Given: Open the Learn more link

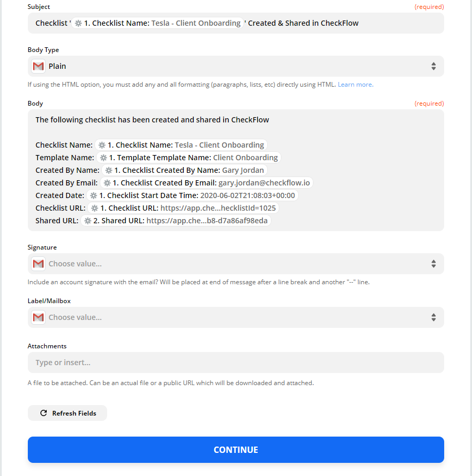Looking at the screenshot, I should pyautogui.click(x=355, y=85).
